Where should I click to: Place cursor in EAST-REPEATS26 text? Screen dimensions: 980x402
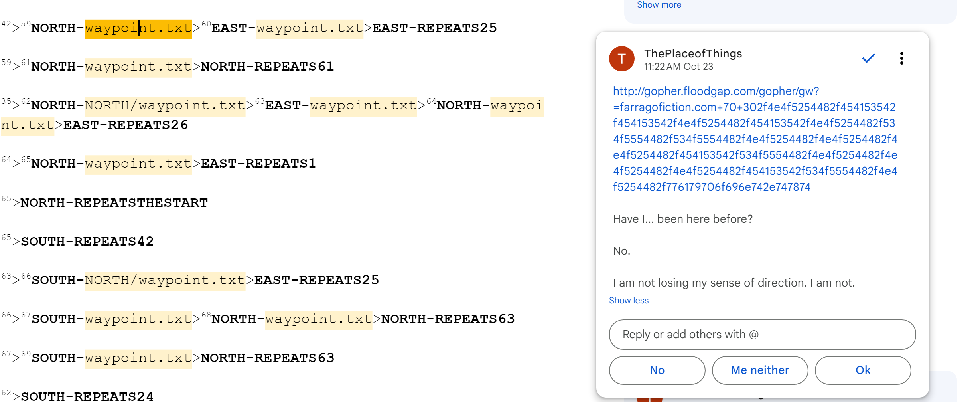coord(125,125)
